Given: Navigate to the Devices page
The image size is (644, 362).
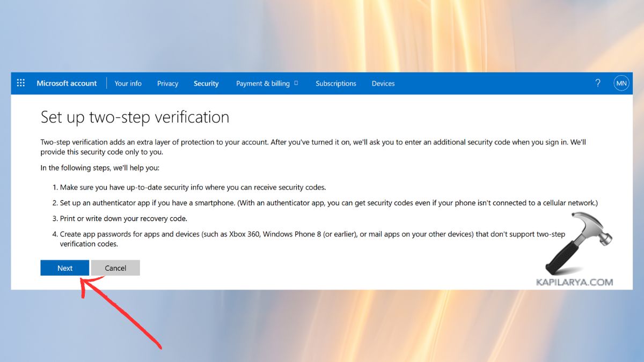Looking at the screenshot, I should tap(383, 83).
